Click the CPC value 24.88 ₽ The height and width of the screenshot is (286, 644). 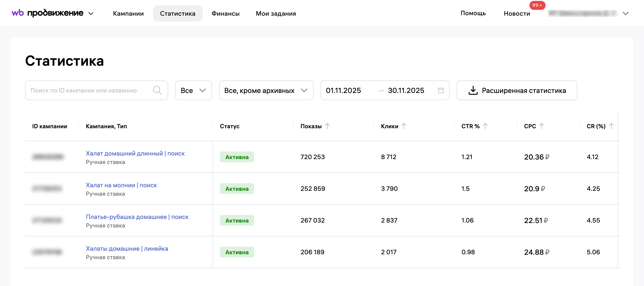click(x=536, y=252)
